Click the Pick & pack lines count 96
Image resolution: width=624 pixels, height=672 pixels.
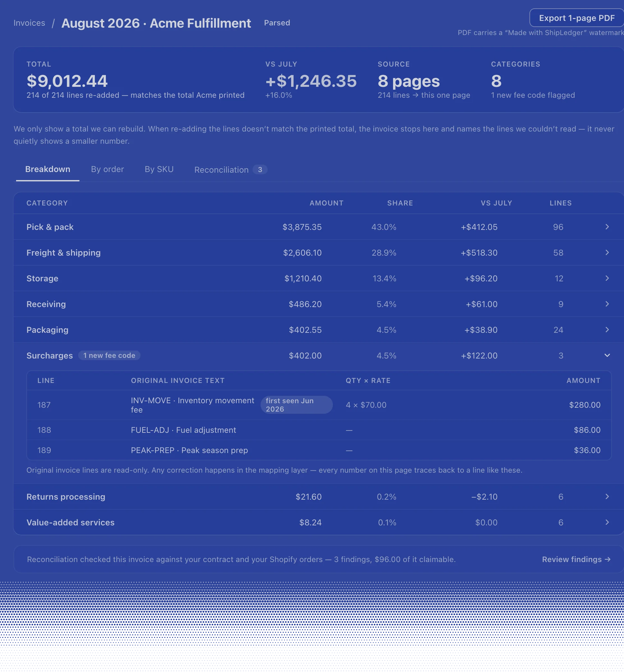[x=558, y=227]
